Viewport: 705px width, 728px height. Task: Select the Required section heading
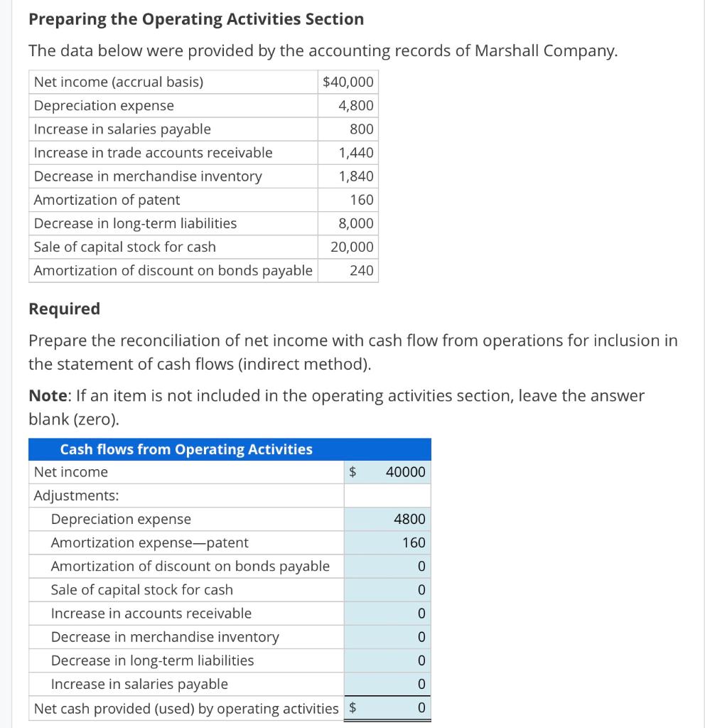click(64, 309)
